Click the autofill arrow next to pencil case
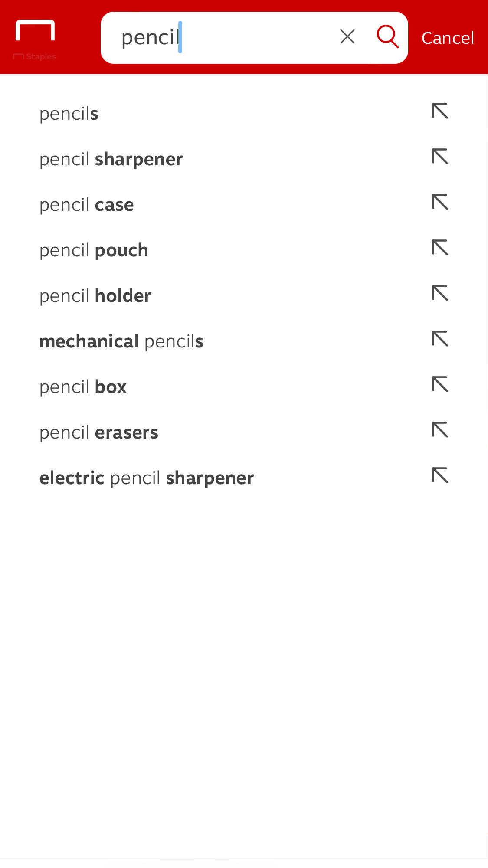 click(x=440, y=203)
